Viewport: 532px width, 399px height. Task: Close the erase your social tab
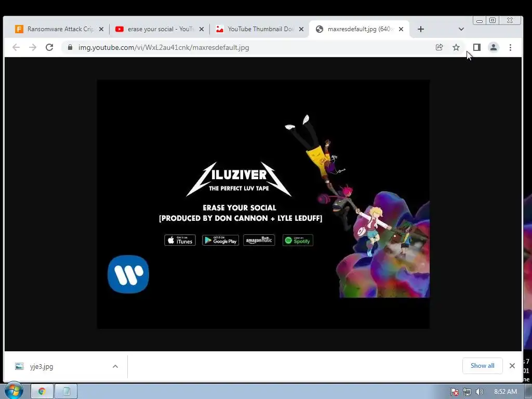point(202,29)
